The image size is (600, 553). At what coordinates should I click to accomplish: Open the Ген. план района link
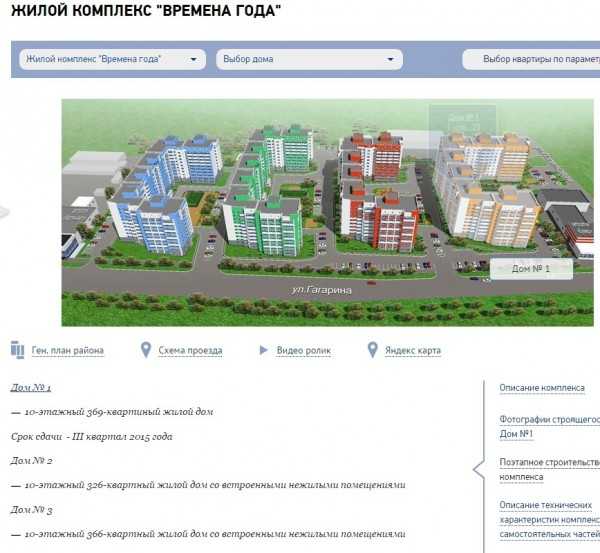click(67, 351)
